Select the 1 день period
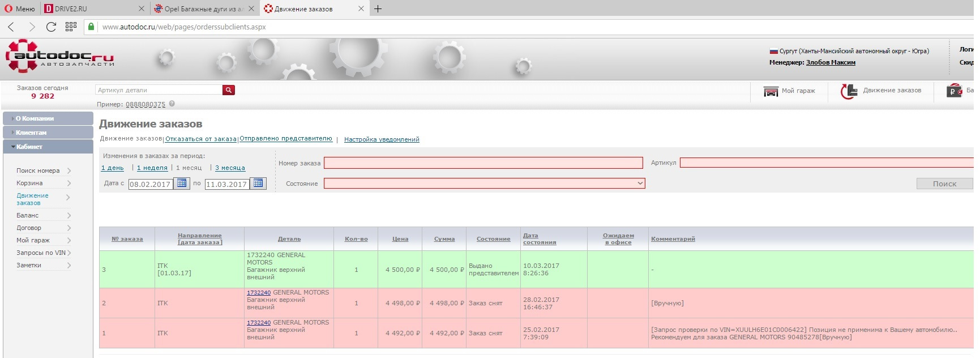Image resolution: width=980 pixels, height=358 pixels. point(112,168)
